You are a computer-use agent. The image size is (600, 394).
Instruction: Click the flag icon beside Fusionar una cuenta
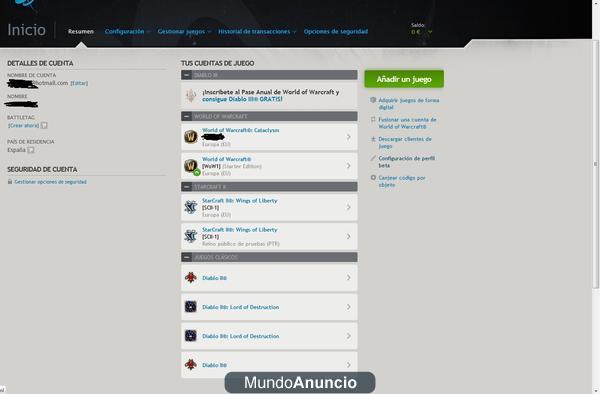coord(373,120)
